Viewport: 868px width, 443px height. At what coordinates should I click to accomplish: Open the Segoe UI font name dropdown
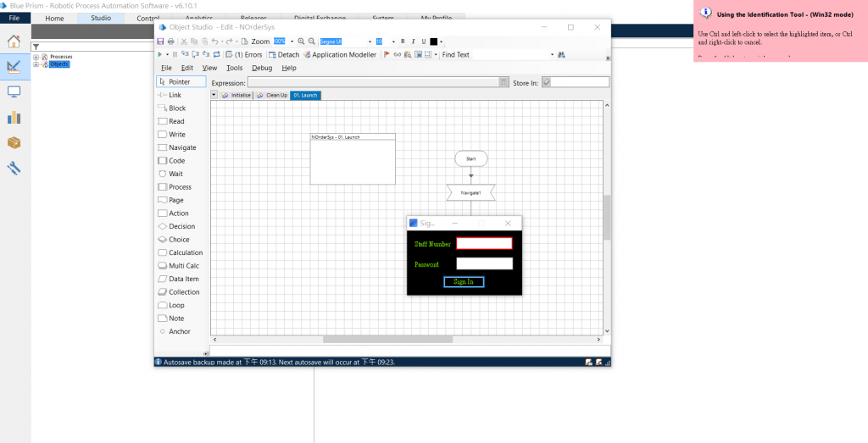pyautogui.click(x=370, y=42)
